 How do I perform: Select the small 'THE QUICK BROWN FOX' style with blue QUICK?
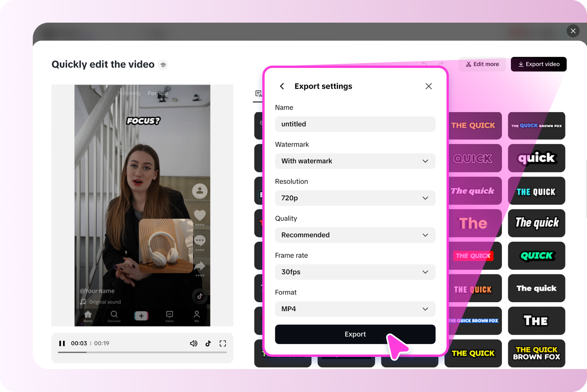(537, 126)
